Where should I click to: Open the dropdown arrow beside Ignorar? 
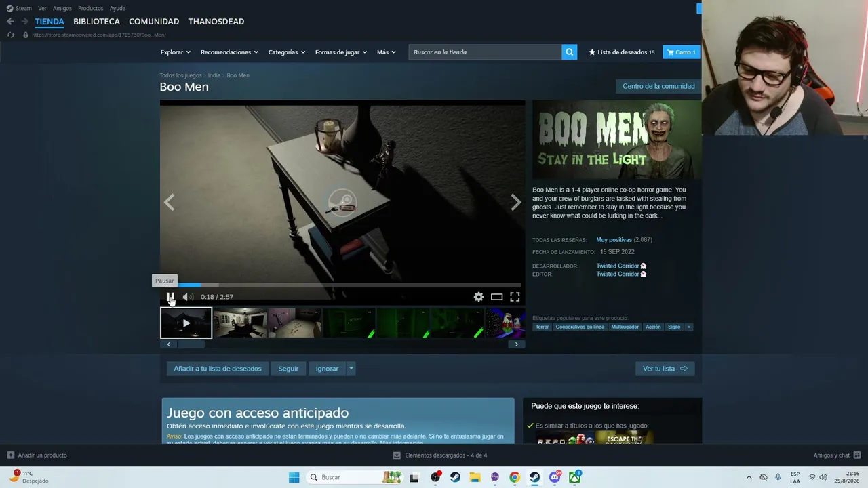[x=351, y=369]
